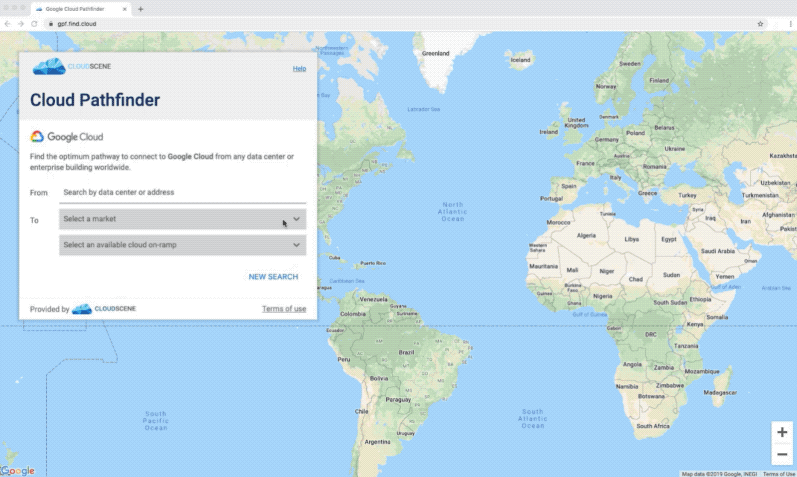Bookmark page with the star icon

[760, 24]
